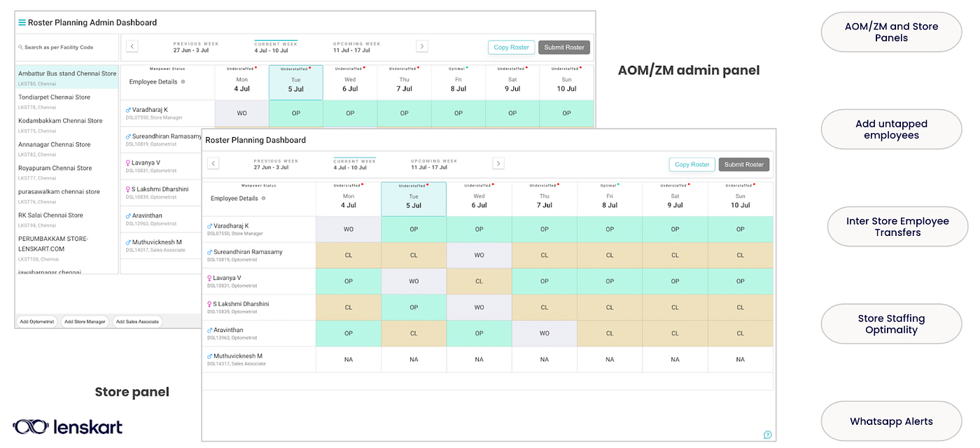
Task: Click Sureandhiran Ramasamy Wednesday WO cell in Store panel
Action: coord(479,255)
